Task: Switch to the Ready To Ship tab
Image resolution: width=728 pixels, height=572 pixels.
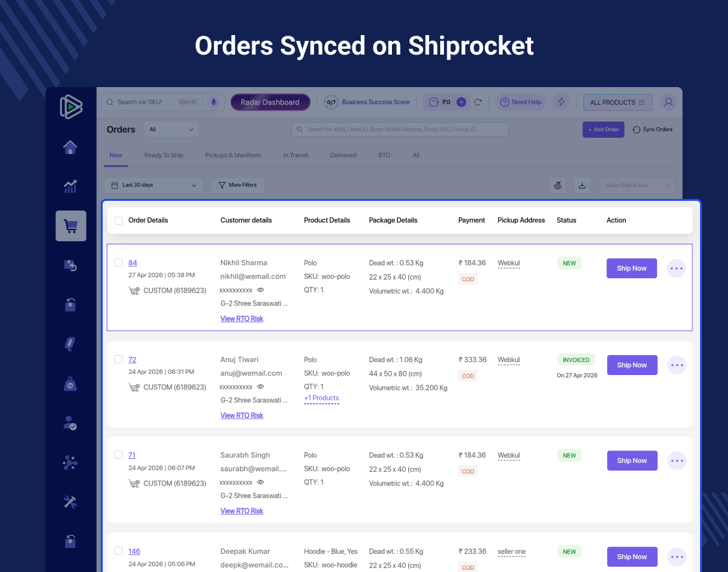Action: [x=163, y=155]
